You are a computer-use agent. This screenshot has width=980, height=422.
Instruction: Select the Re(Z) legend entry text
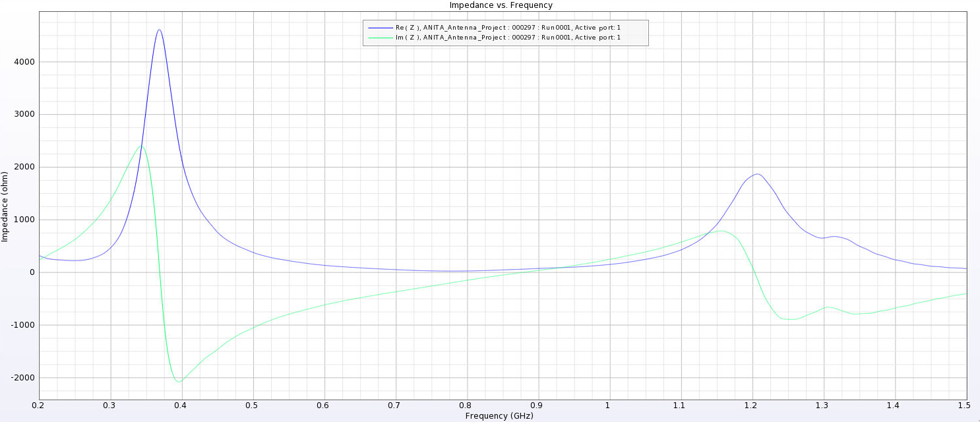click(508, 28)
